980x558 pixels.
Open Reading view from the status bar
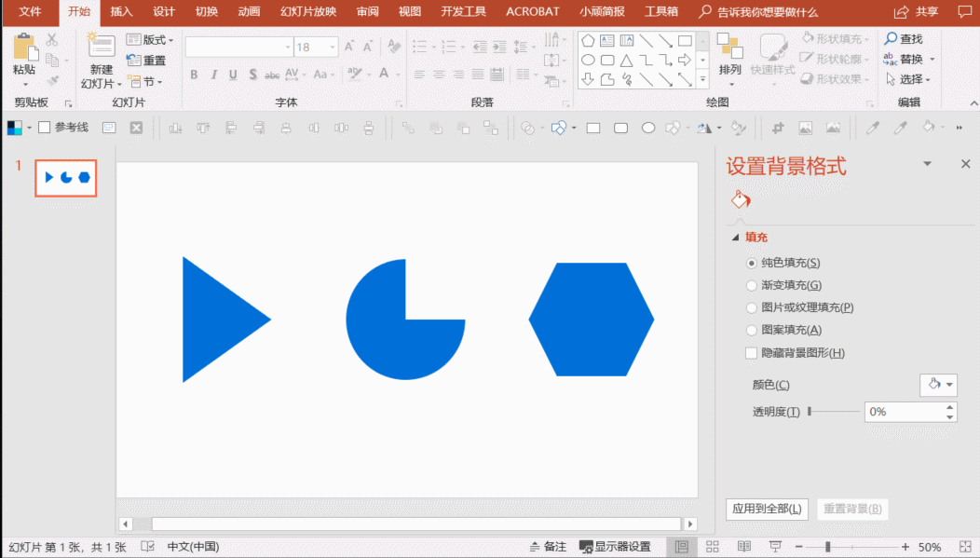click(744, 547)
